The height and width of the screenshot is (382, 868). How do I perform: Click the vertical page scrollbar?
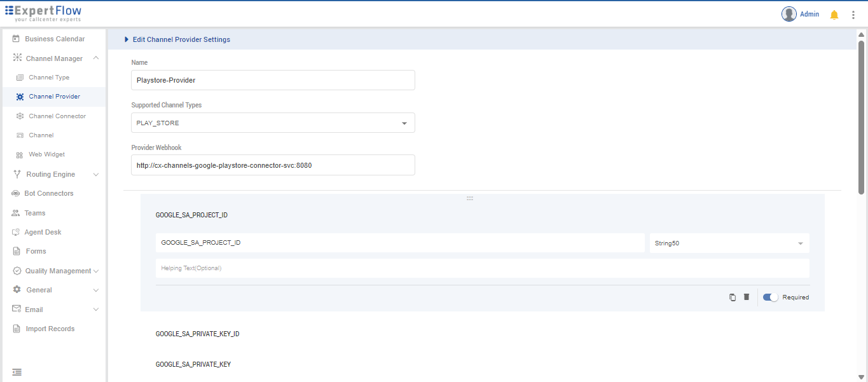pos(861,114)
